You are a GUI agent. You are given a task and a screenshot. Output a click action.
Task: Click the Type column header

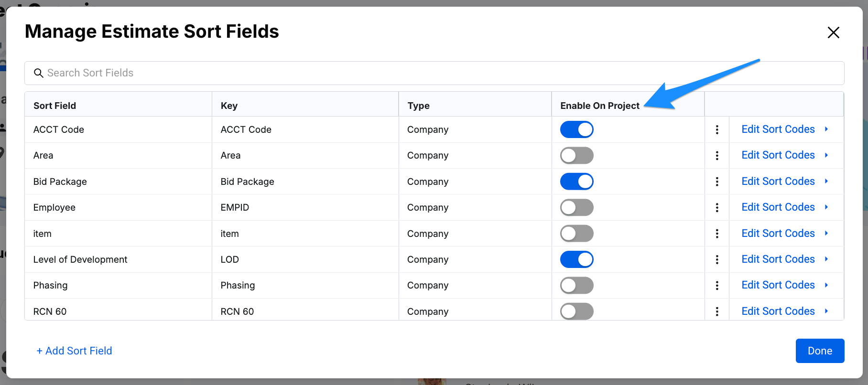click(418, 106)
